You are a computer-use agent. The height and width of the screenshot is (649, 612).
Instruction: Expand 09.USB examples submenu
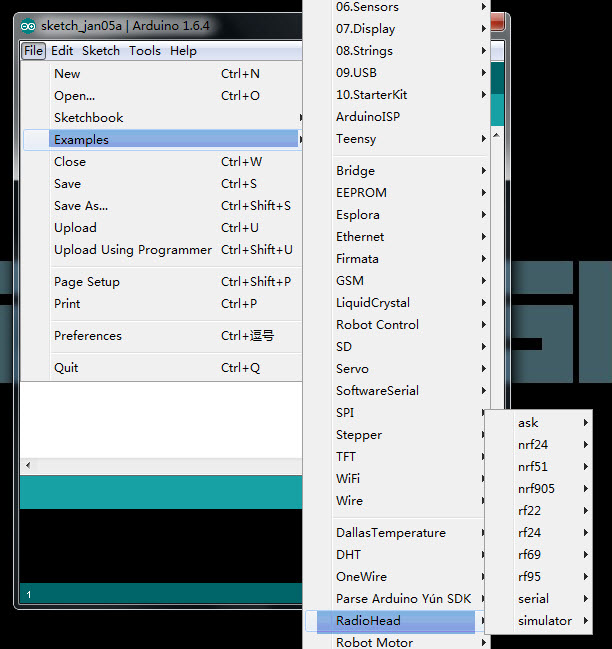click(x=397, y=73)
